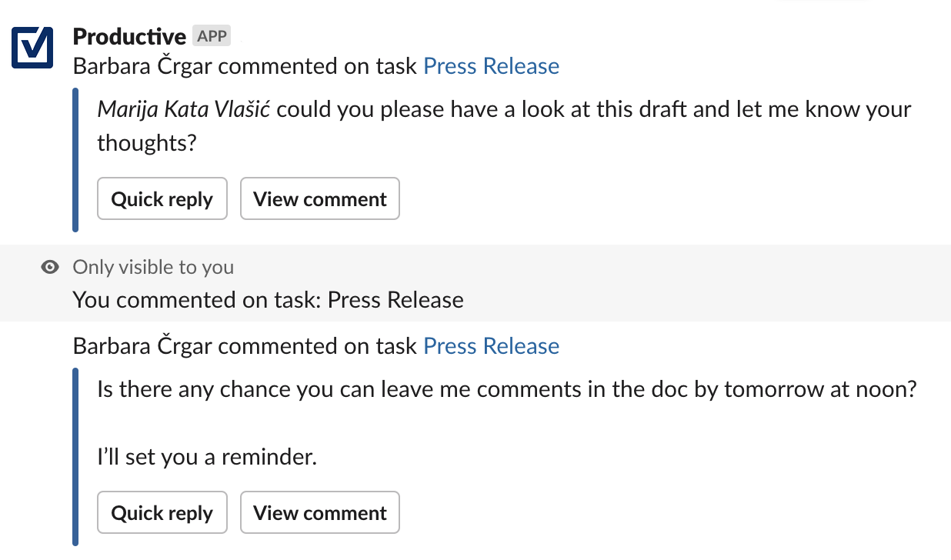Click View comment under the reminder comment
Viewport: 951px width, 560px height.
(x=320, y=513)
